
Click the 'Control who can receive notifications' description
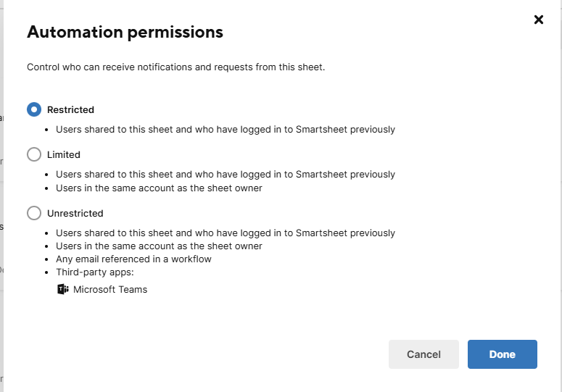176,67
